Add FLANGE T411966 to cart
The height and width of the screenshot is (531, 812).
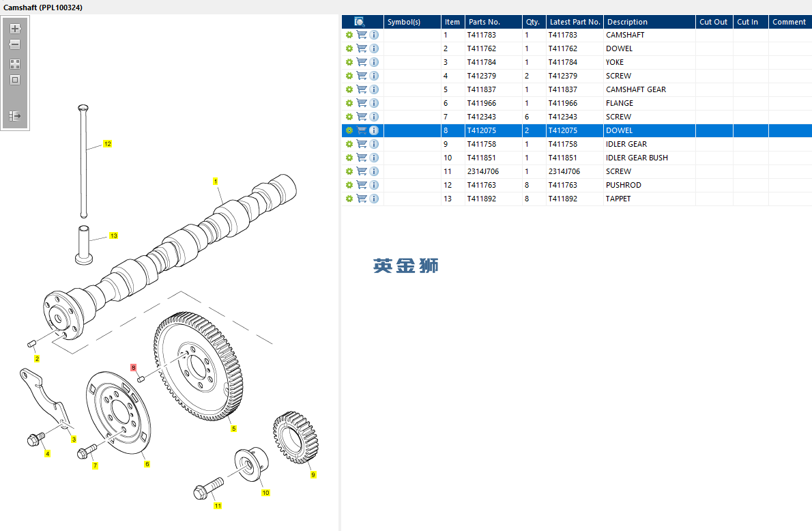362,103
